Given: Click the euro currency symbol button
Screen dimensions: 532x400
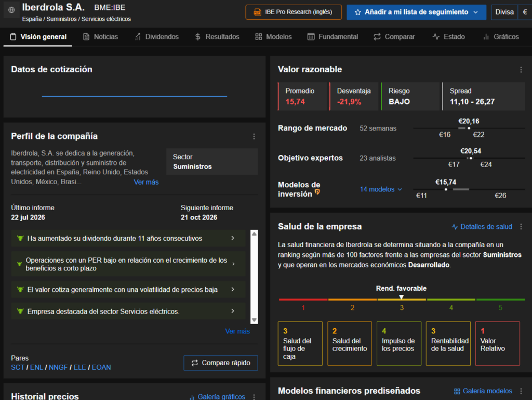Looking at the screenshot, I should tap(525, 12).
